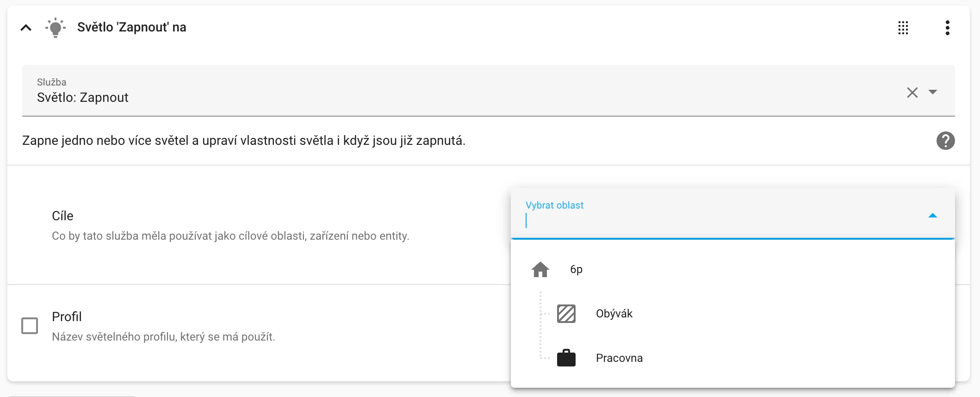Select the Obývák area
980x397 pixels.
pyautogui.click(x=733, y=314)
